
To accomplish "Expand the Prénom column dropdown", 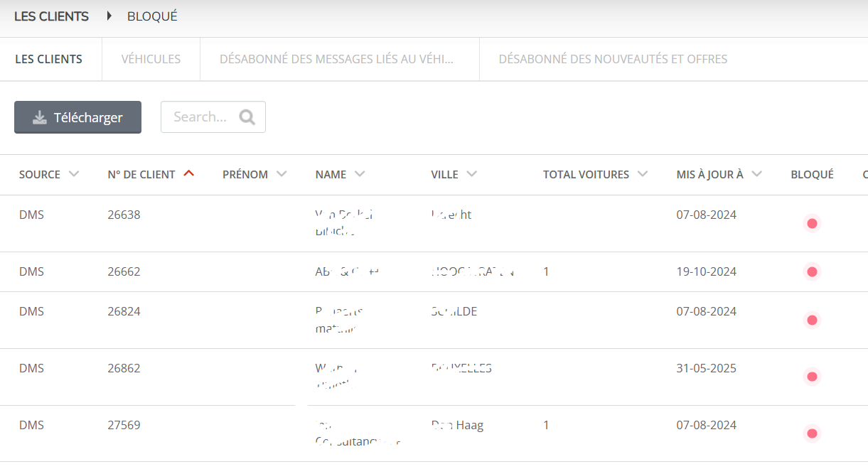I will (x=282, y=174).
